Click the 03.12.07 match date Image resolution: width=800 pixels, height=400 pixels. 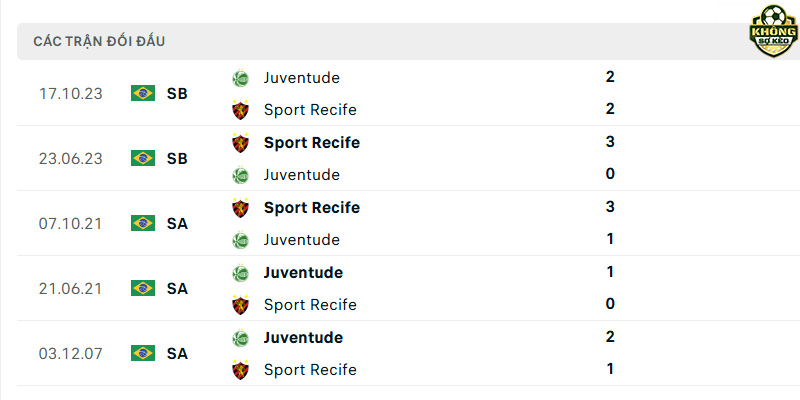[x=70, y=354]
